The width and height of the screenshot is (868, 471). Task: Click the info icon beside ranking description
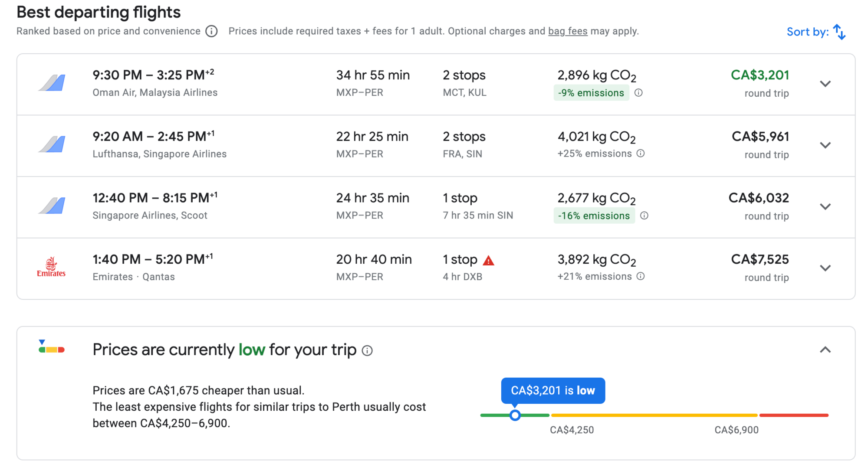click(211, 31)
